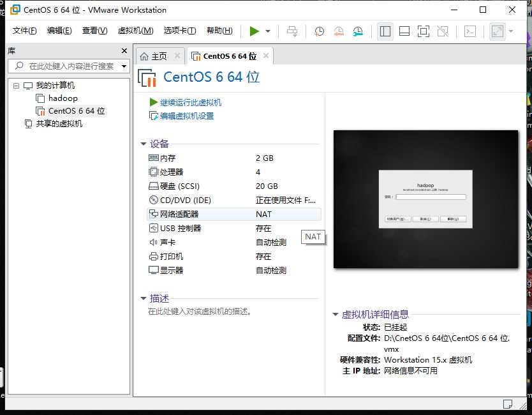Click the green power on play button
The width and height of the screenshot is (532, 415).
(254, 31)
